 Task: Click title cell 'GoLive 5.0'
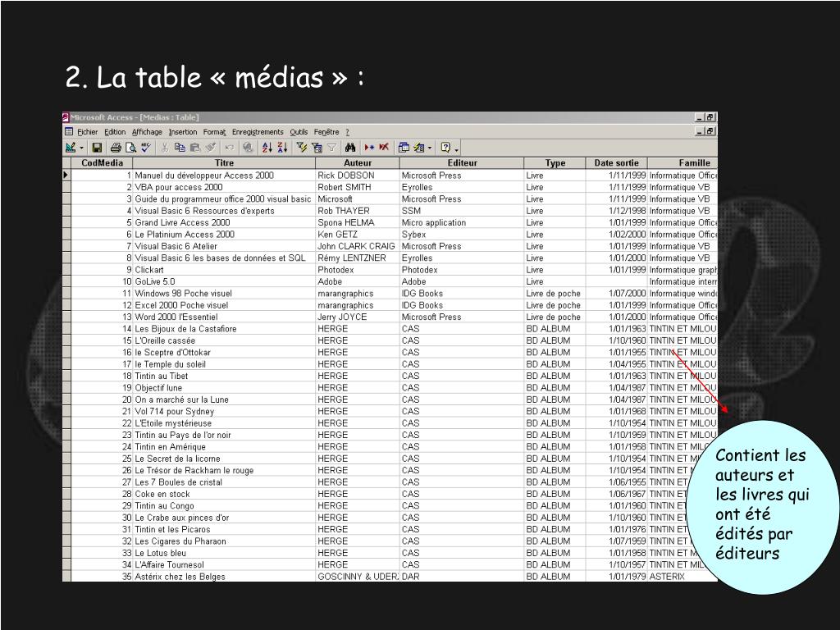pyautogui.click(x=224, y=281)
